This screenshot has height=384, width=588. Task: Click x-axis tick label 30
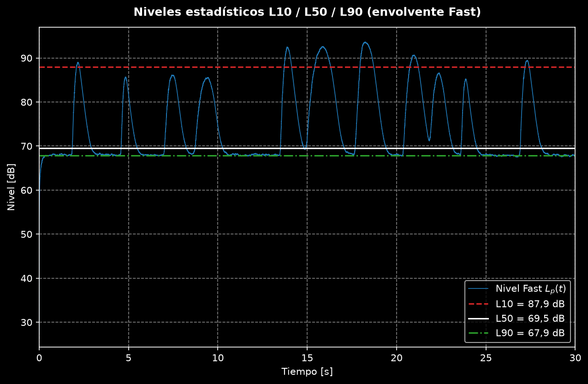[575, 357]
